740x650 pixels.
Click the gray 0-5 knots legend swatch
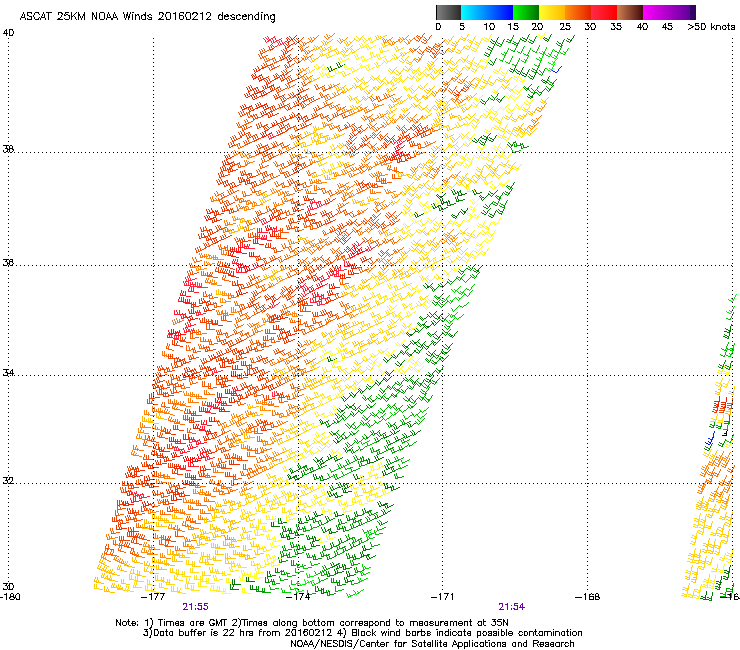coord(448,12)
